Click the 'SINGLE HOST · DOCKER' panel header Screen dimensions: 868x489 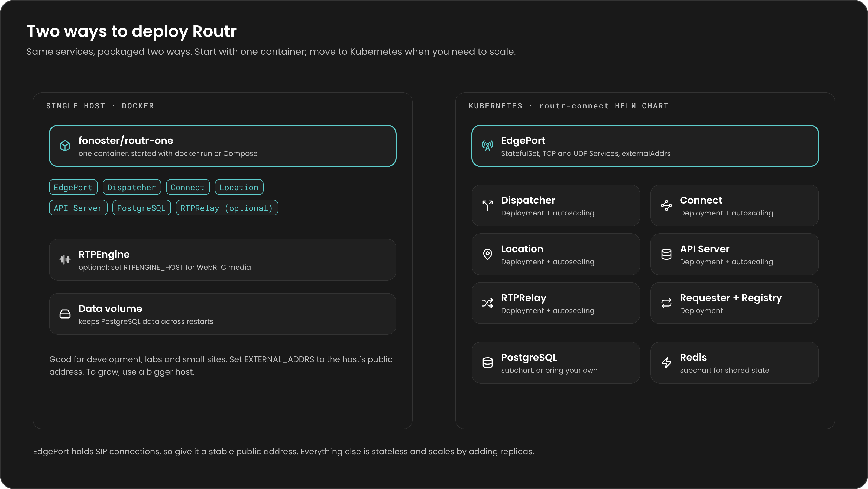(100, 106)
